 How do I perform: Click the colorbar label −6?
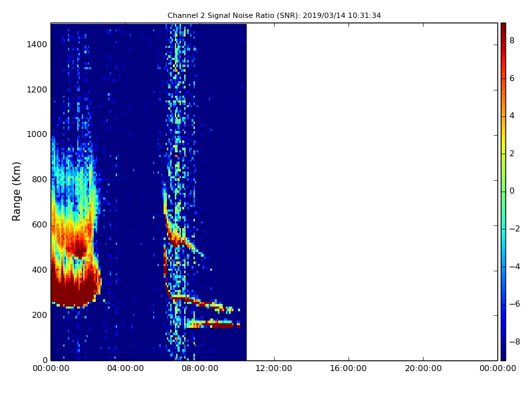tap(515, 304)
